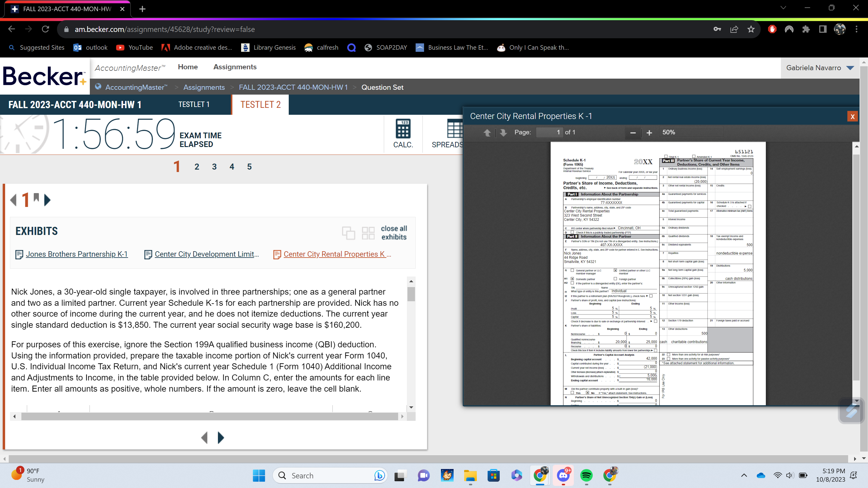Zoom out the K-1 PDF with minus icon
The image size is (868, 488).
pos(633,133)
